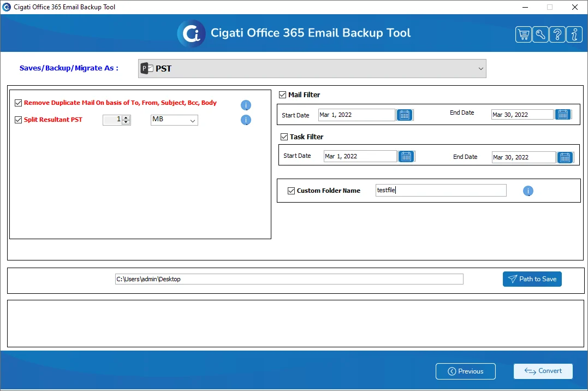Expand the Saves/Backup/Migrate As dropdown

coord(312,69)
